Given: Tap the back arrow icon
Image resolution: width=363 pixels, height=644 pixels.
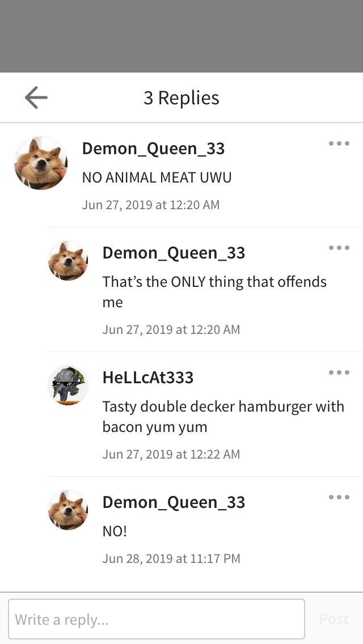Looking at the screenshot, I should (x=36, y=98).
